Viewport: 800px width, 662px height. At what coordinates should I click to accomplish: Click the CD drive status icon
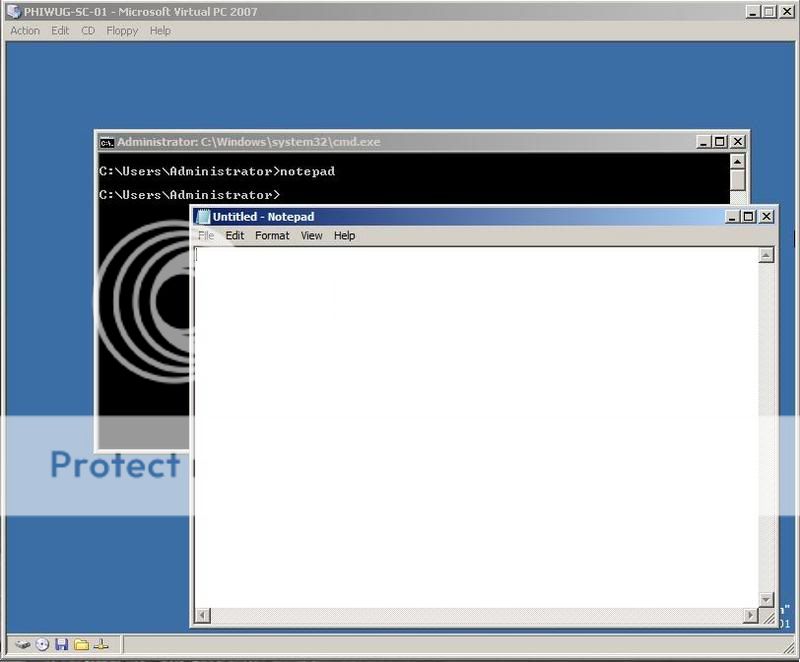41,646
